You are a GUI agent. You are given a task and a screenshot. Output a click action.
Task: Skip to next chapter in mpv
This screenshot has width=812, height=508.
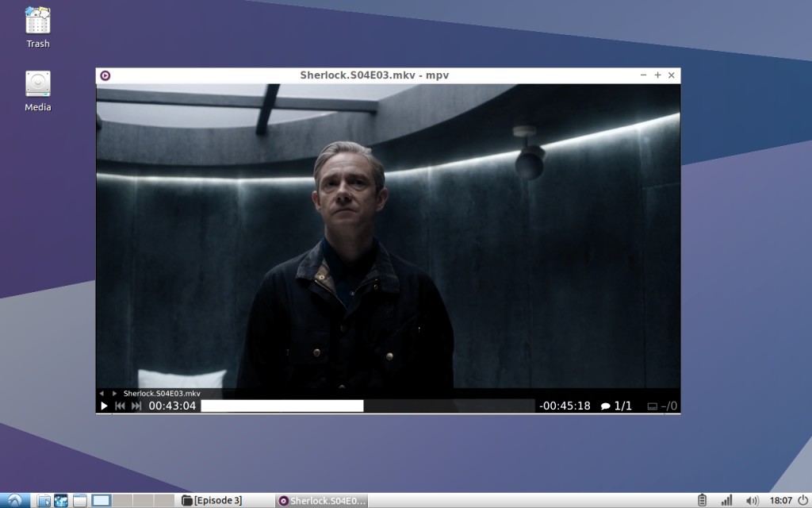point(136,406)
